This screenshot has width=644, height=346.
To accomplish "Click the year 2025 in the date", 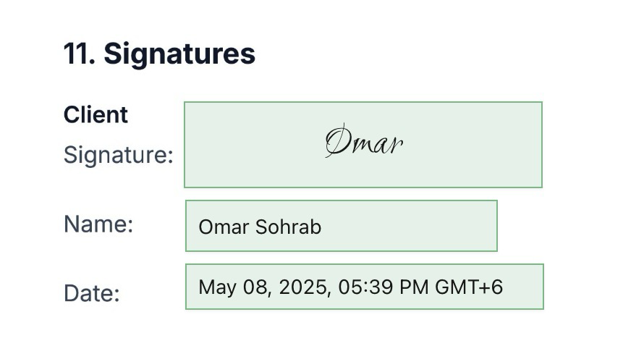I will coord(302,287).
